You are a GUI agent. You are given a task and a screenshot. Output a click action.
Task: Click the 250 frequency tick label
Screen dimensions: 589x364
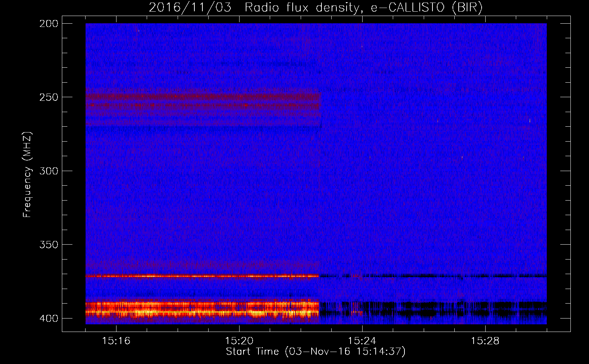tap(49, 97)
